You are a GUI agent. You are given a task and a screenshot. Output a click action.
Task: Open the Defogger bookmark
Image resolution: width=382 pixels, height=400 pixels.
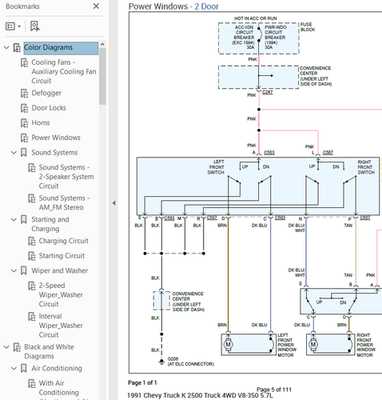pos(46,93)
